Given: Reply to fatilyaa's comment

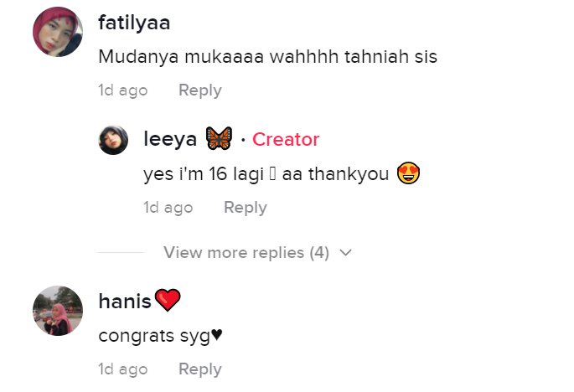Looking at the screenshot, I should pyautogui.click(x=199, y=90).
